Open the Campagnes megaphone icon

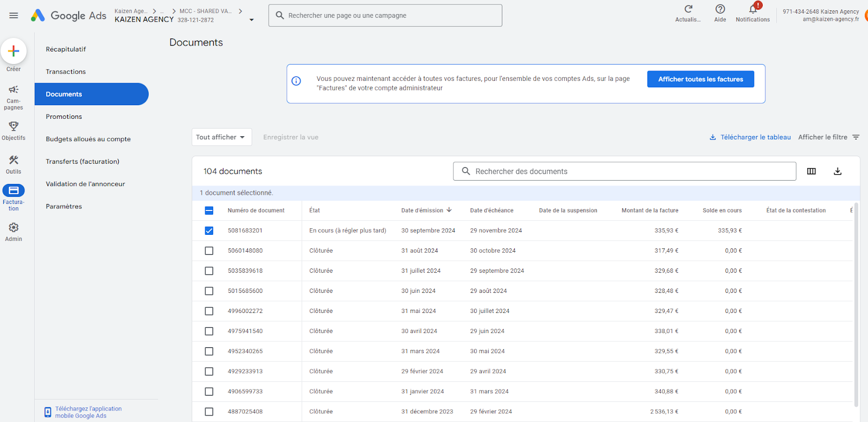14,89
